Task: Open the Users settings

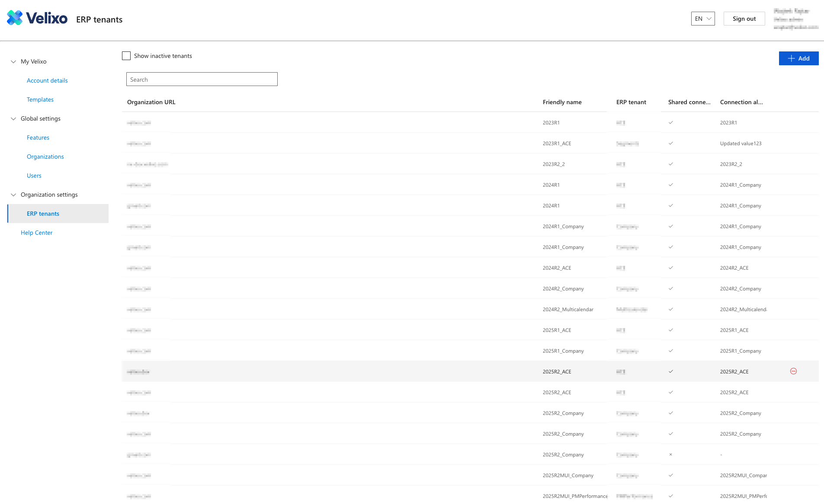Action: [x=34, y=175]
